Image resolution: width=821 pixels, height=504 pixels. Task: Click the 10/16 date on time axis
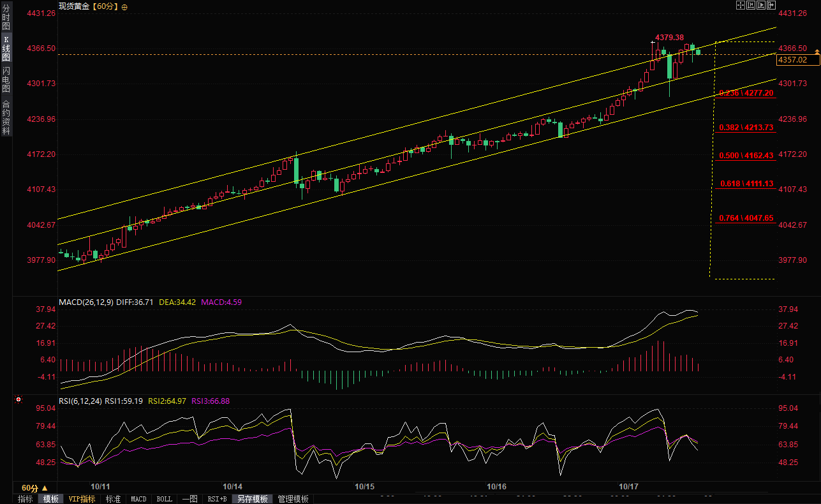(x=496, y=487)
